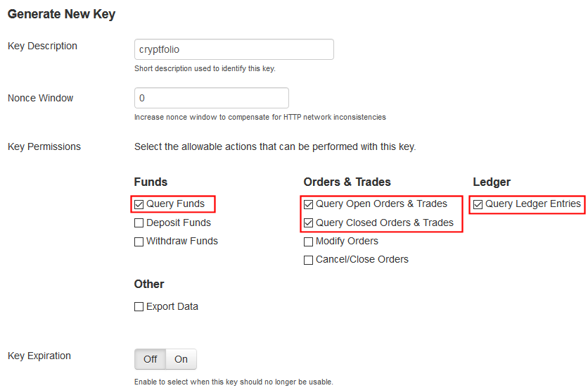Disable Query Closed Orders & Trades
Image resolution: width=588 pixels, height=388 pixels.
coord(309,223)
